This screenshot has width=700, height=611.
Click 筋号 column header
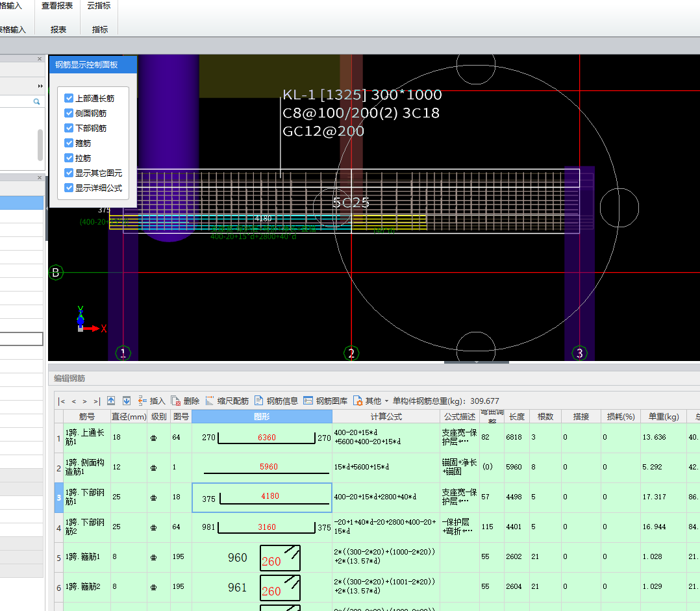tap(86, 416)
